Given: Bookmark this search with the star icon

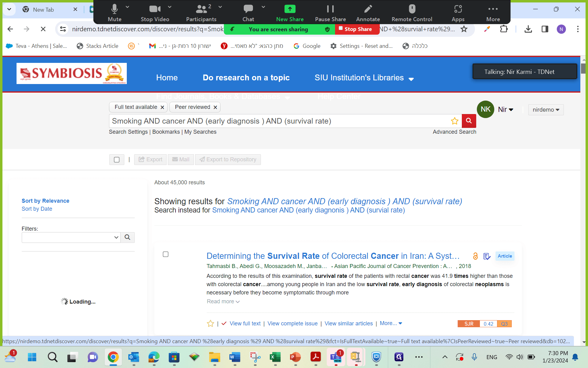Looking at the screenshot, I should tap(454, 121).
